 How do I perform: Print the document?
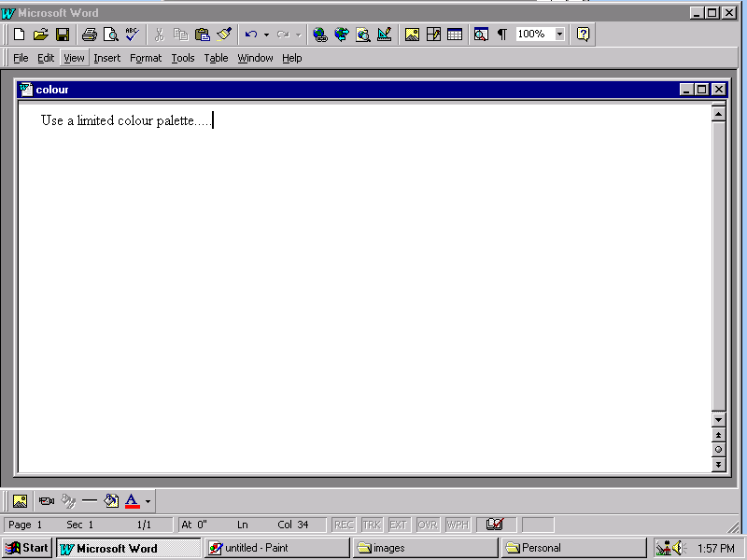(x=89, y=35)
